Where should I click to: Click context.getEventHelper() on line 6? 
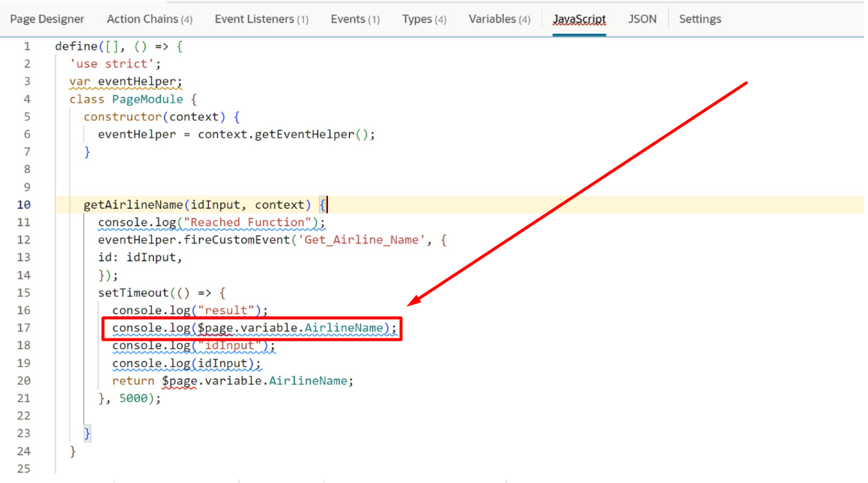(x=283, y=135)
